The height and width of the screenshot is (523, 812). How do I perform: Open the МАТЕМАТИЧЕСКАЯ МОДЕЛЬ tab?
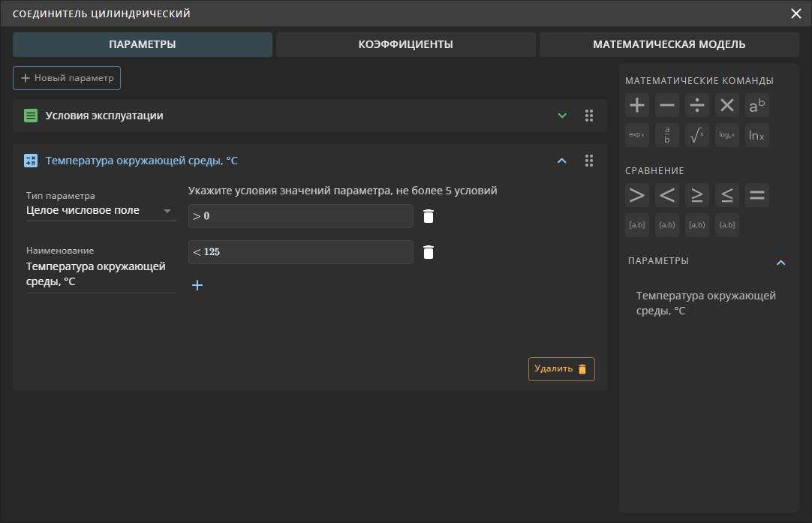click(x=669, y=44)
